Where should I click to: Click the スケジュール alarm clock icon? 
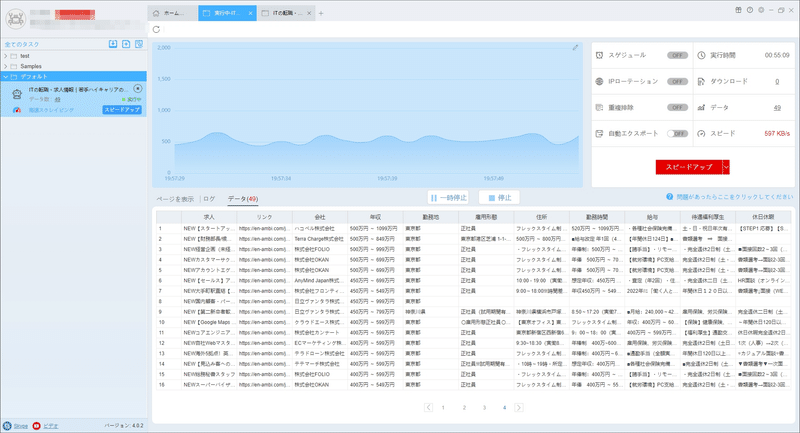599,55
